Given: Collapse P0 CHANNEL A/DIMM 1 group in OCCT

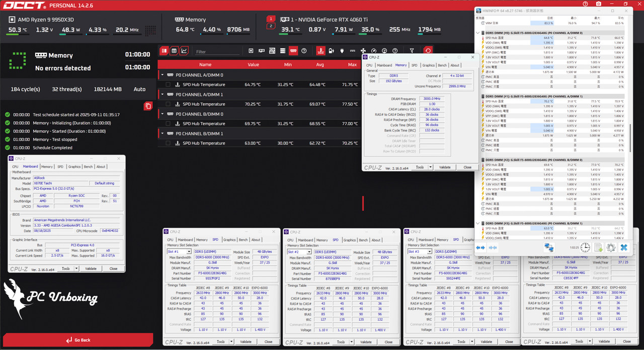Looking at the screenshot, I should 162,95.
